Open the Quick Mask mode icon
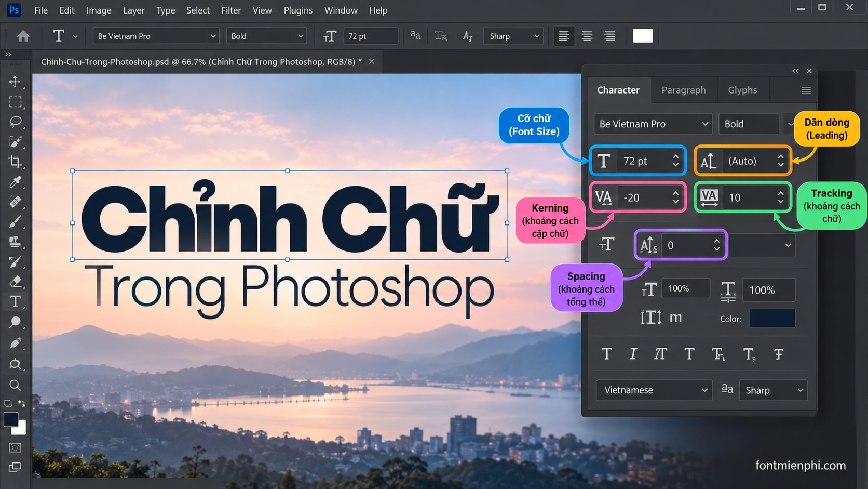The height and width of the screenshot is (489, 868). 15,447
